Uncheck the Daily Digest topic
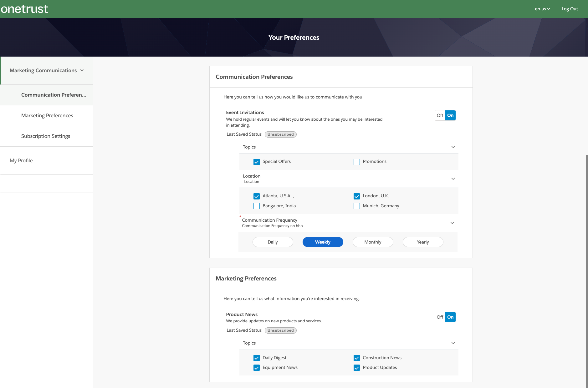This screenshot has height=388, width=588. point(257,358)
